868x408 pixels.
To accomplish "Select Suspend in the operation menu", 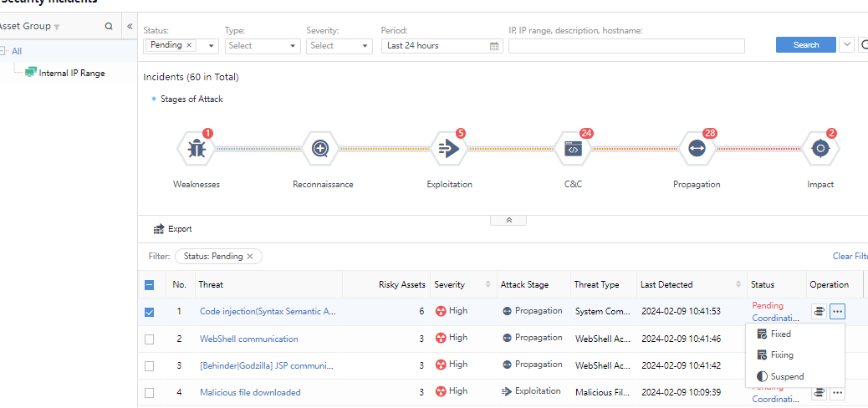I will click(x=786, y=376).
